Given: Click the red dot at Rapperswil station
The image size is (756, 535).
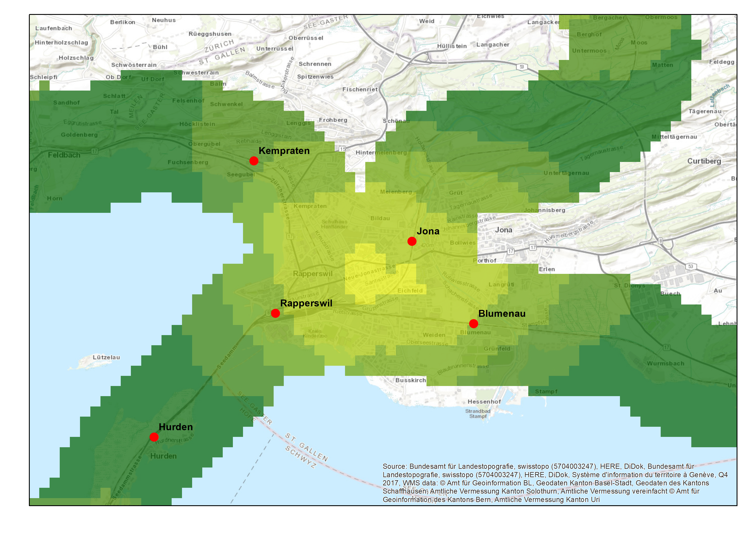Looking at the screenshot, I should 275,313.
